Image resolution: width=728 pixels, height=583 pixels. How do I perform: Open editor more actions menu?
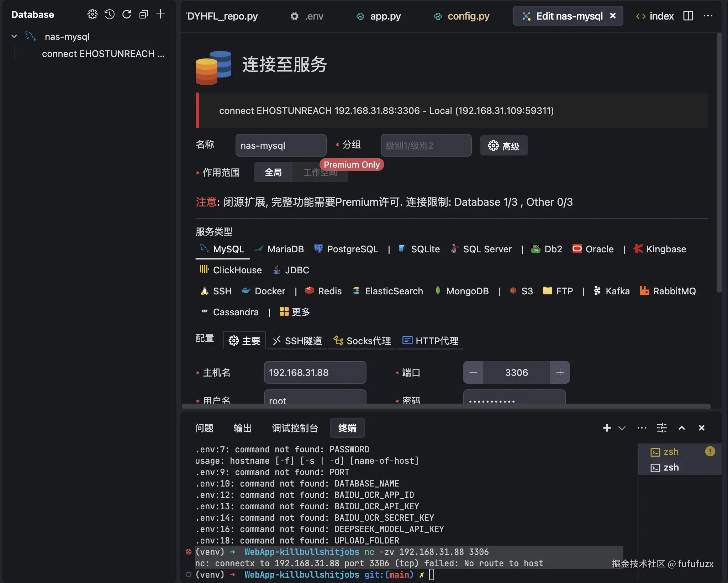(708, 16)
